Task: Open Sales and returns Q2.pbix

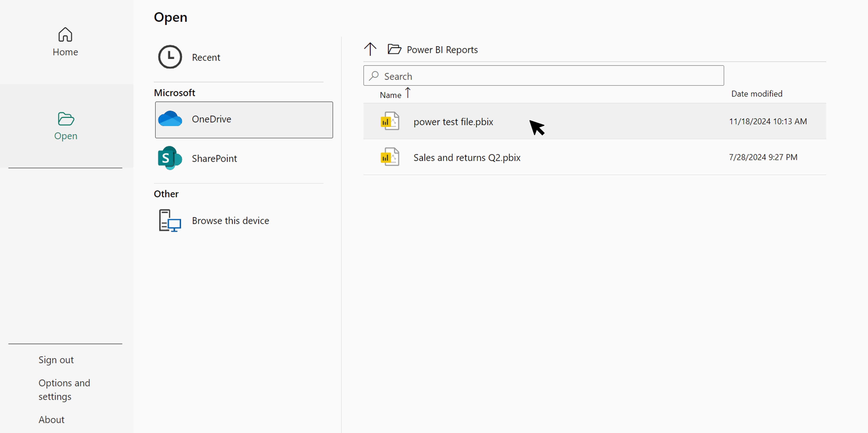Action: coord(467,158)
